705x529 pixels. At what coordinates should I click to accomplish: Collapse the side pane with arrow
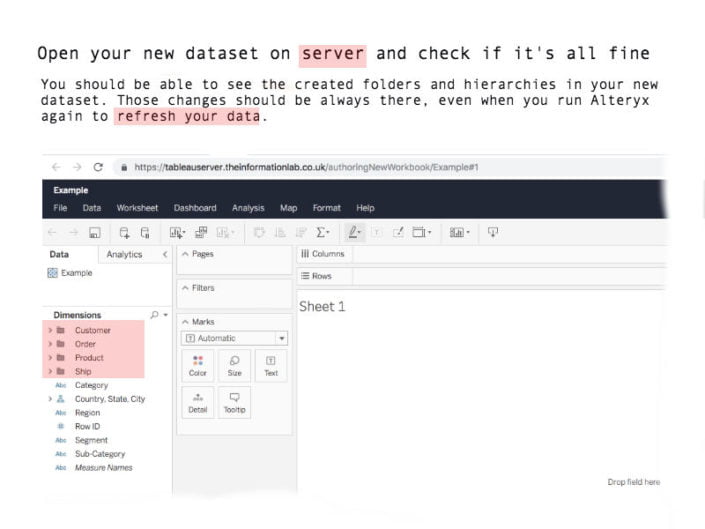tap(164, 255)
